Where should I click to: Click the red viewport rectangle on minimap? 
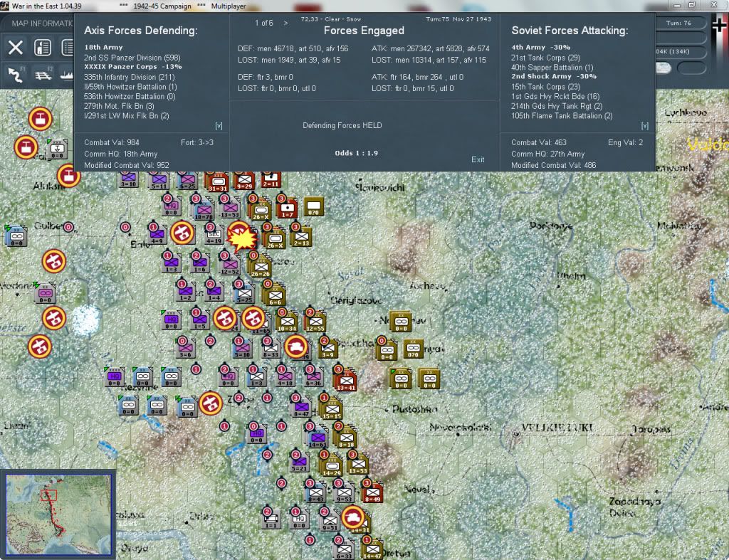49,495
